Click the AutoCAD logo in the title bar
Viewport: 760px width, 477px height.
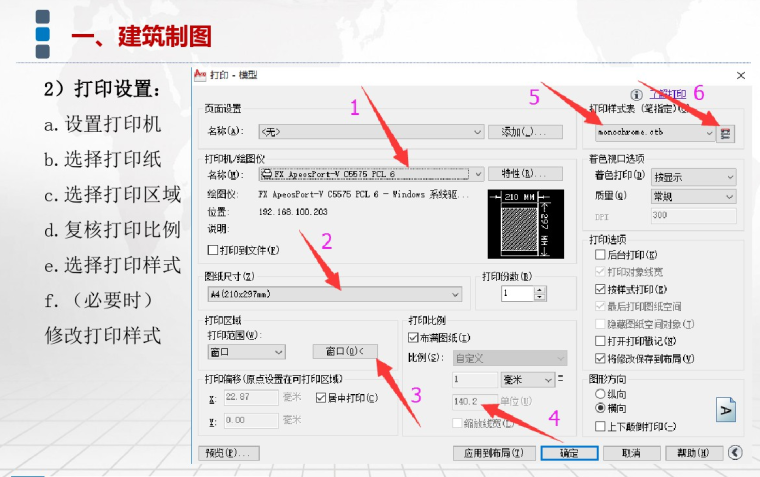click(x=199, y=75)
